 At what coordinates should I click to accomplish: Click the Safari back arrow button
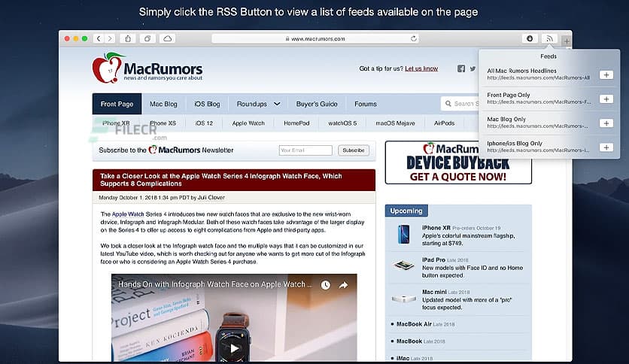[x=99, y=38]
